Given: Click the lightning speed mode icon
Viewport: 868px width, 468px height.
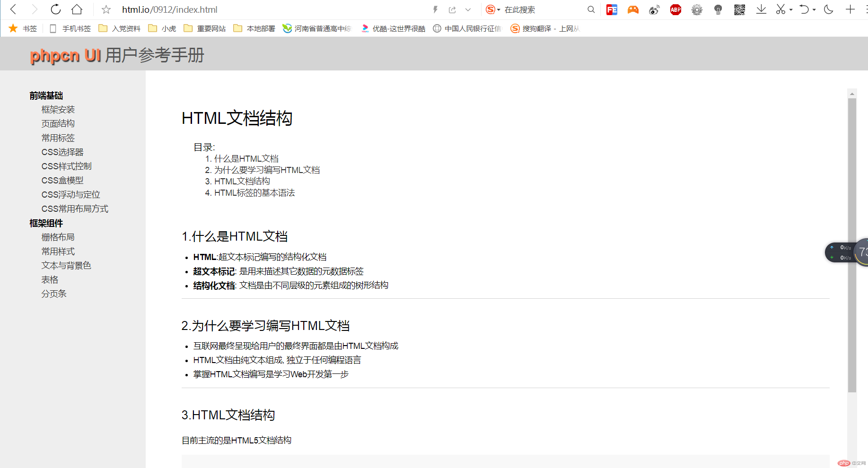Looking at the screenshot, I should (435, 9).
